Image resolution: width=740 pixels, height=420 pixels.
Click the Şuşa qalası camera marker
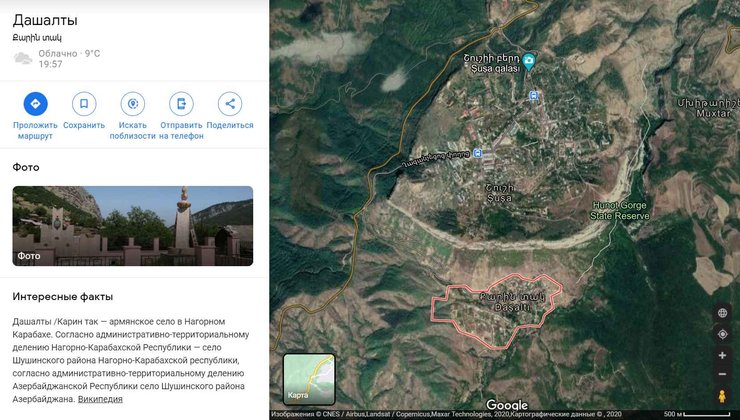(532, 64)
